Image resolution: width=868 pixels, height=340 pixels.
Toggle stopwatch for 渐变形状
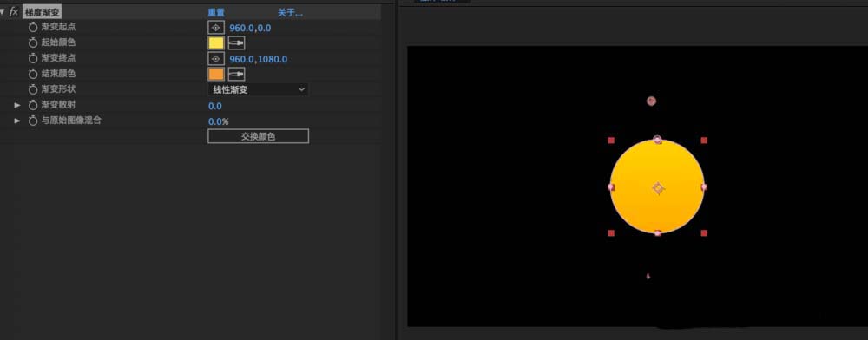pos(33,89)
